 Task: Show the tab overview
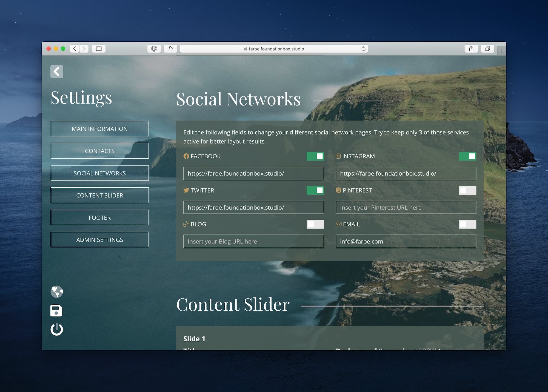click(487, 49)
